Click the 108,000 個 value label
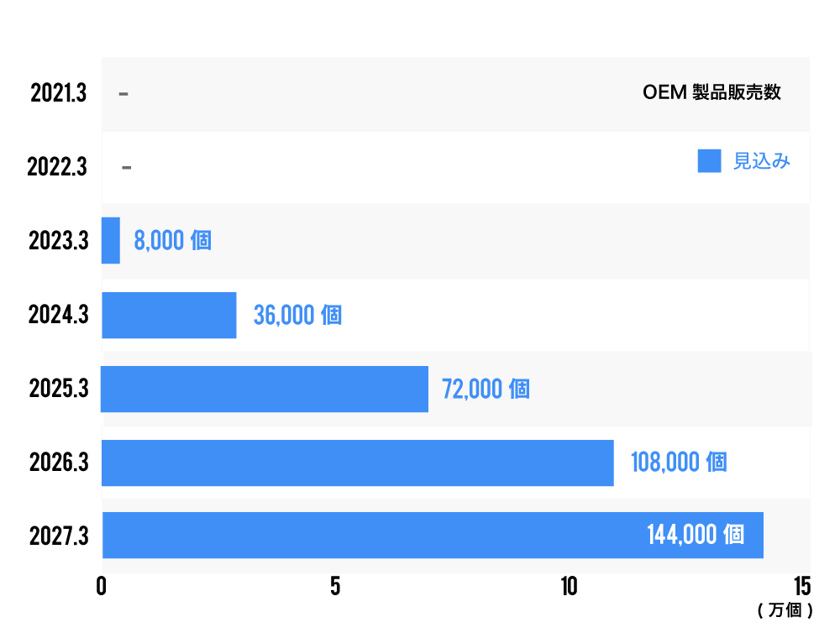840x638 pixels. tap(679, 463)
